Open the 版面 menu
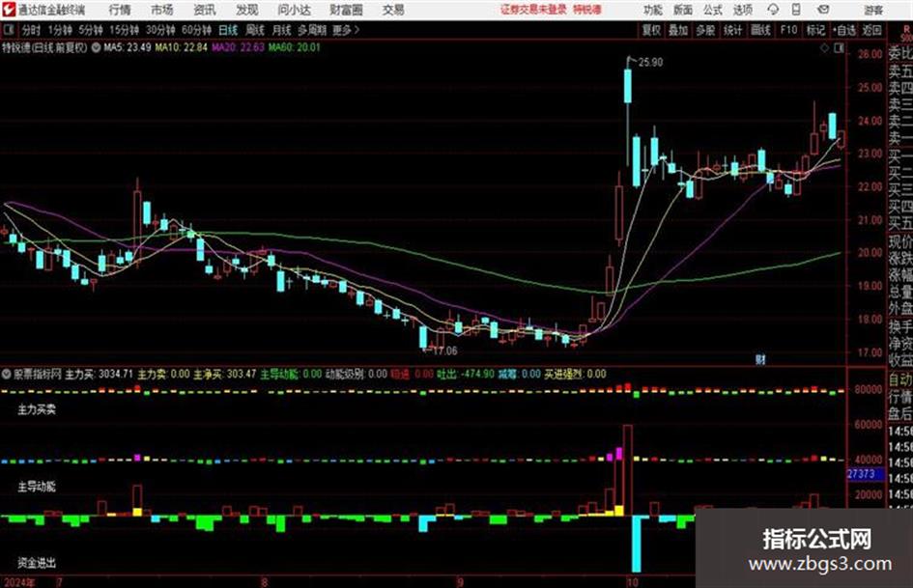 (x=683, y=10)
